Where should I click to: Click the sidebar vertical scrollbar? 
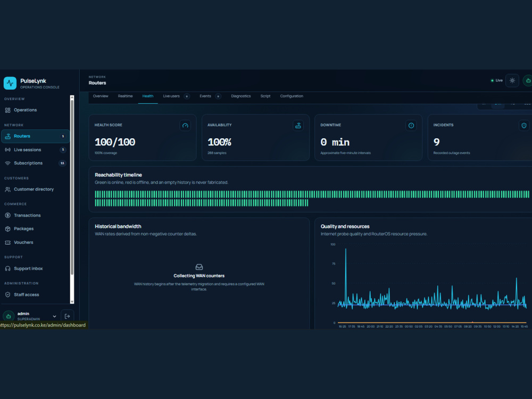[x=72, y=187]
